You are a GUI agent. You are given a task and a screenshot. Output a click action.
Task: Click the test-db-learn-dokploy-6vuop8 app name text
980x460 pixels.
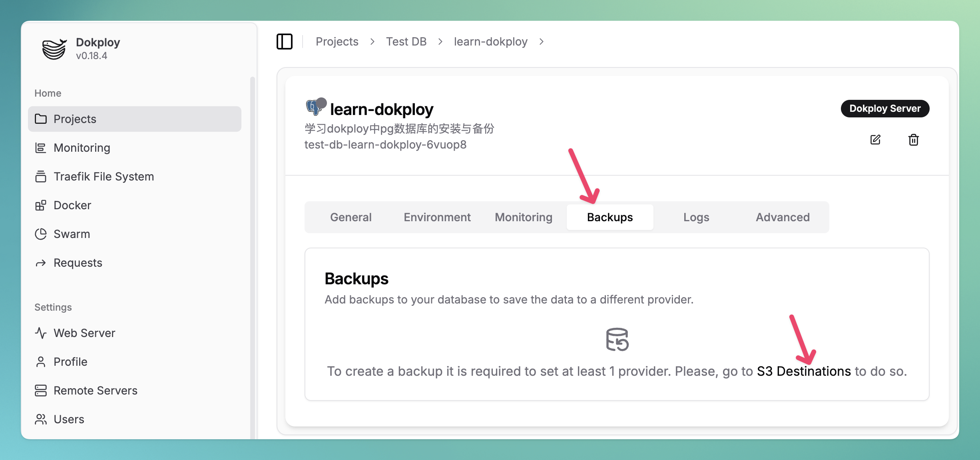[x=385, y=145]
